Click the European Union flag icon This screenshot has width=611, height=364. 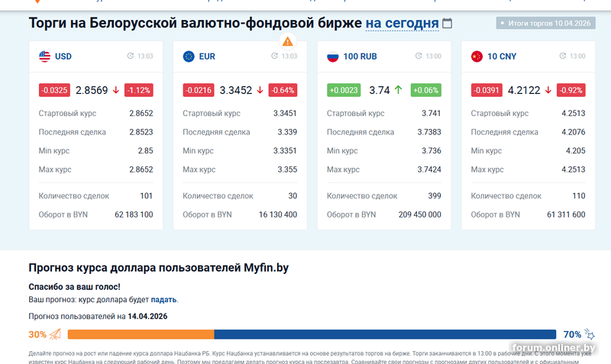189,56
